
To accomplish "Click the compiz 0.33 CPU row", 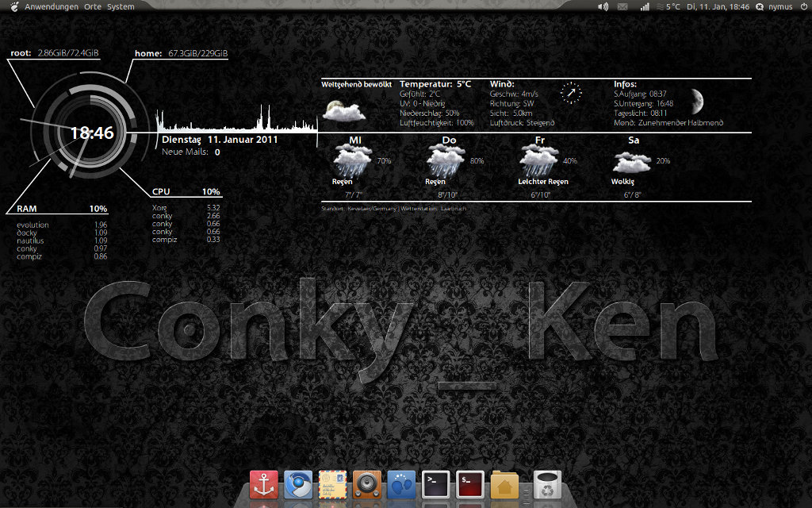I will coord(186,240).
